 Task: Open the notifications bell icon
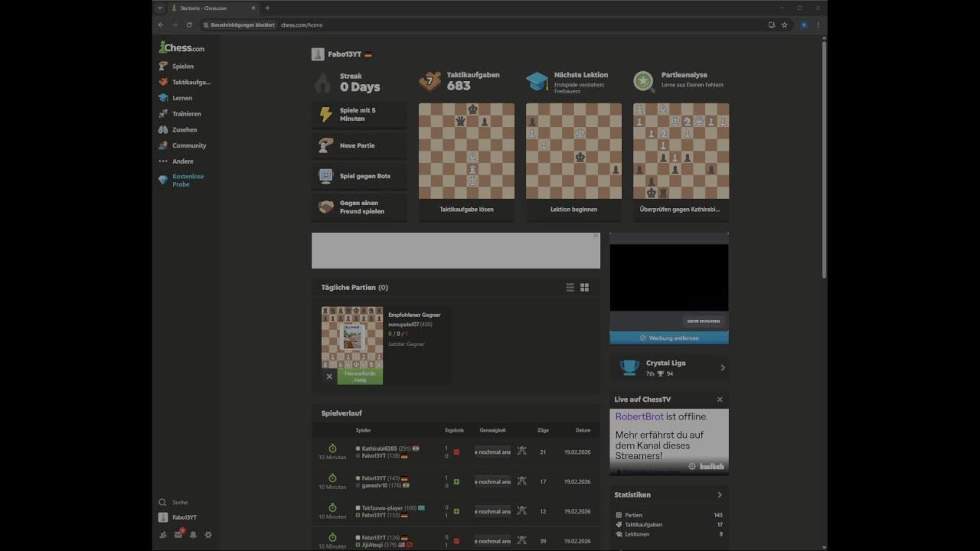coord(193,535)
